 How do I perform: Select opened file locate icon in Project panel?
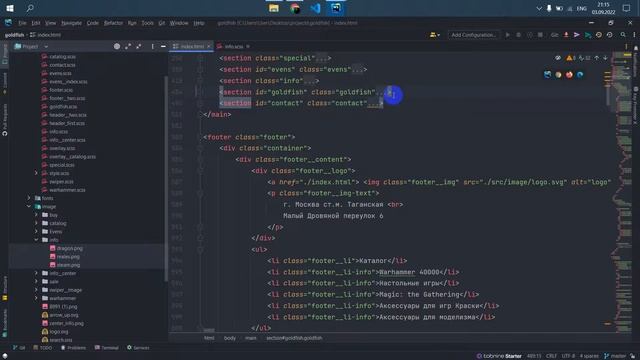[117, 47]
